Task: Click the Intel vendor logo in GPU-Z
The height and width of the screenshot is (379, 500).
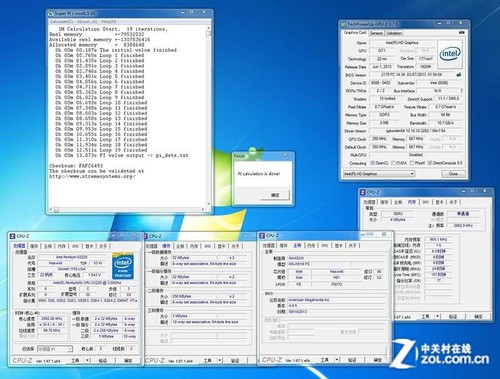Action: click(450, 54)
